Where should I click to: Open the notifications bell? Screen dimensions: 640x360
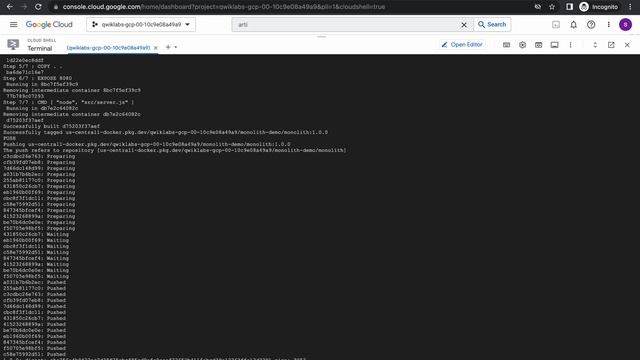[573, 24]
